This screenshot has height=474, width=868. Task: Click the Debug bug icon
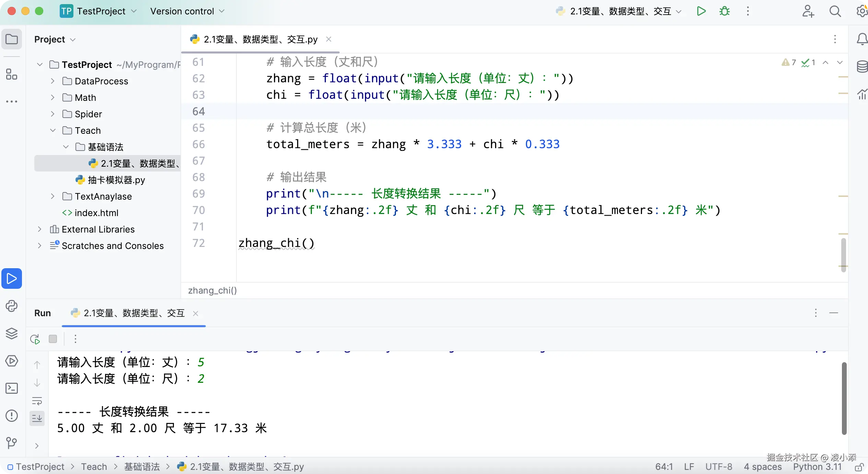point(724,11)
